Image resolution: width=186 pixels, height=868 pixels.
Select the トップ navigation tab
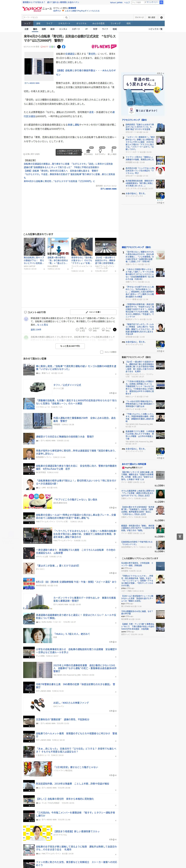(27, 24)
